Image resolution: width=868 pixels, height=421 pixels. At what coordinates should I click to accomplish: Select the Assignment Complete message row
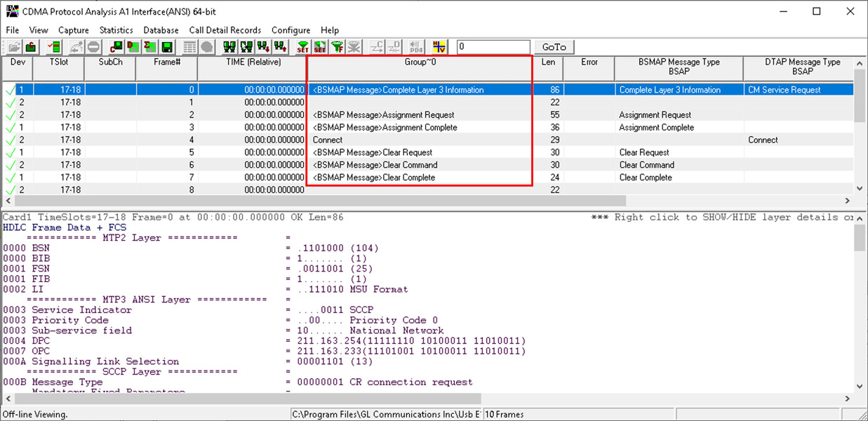coord(427,128)
